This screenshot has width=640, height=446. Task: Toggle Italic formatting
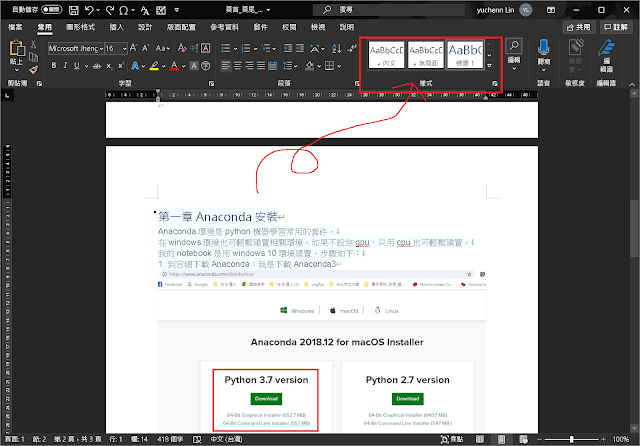click(x=65, y=66)
